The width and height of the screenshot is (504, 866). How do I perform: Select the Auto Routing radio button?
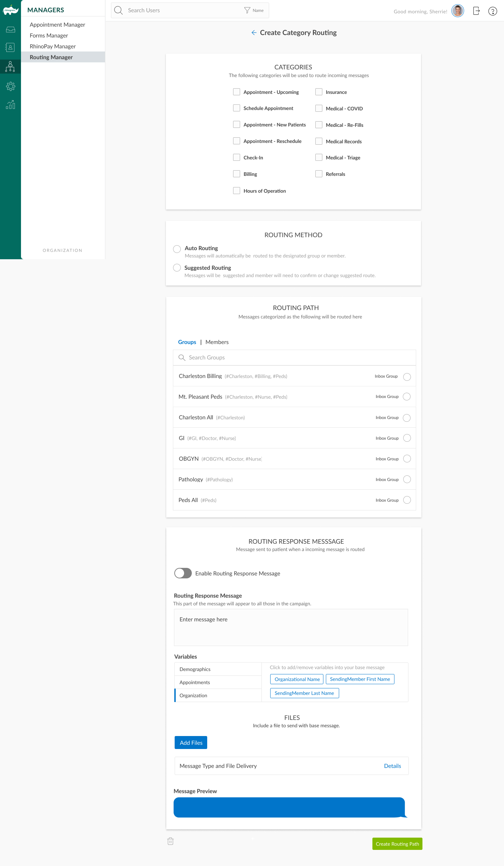tap(177, 249)
